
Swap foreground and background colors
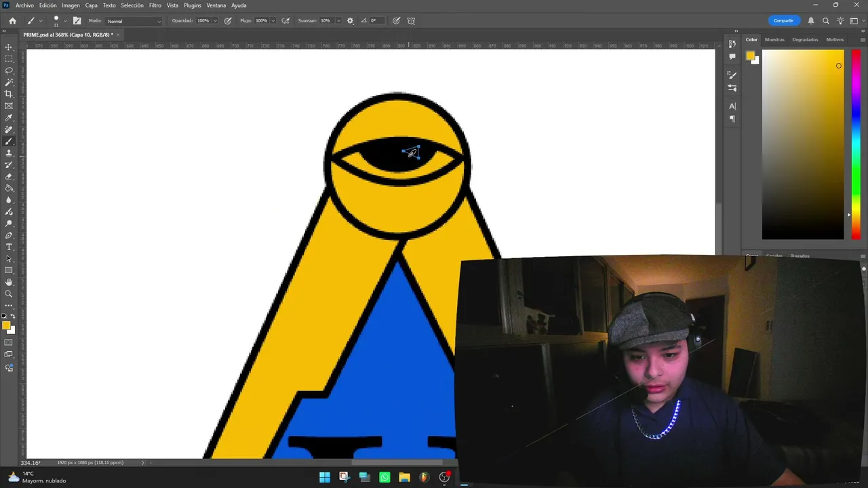pyautogui.click(x=13, y=317)
